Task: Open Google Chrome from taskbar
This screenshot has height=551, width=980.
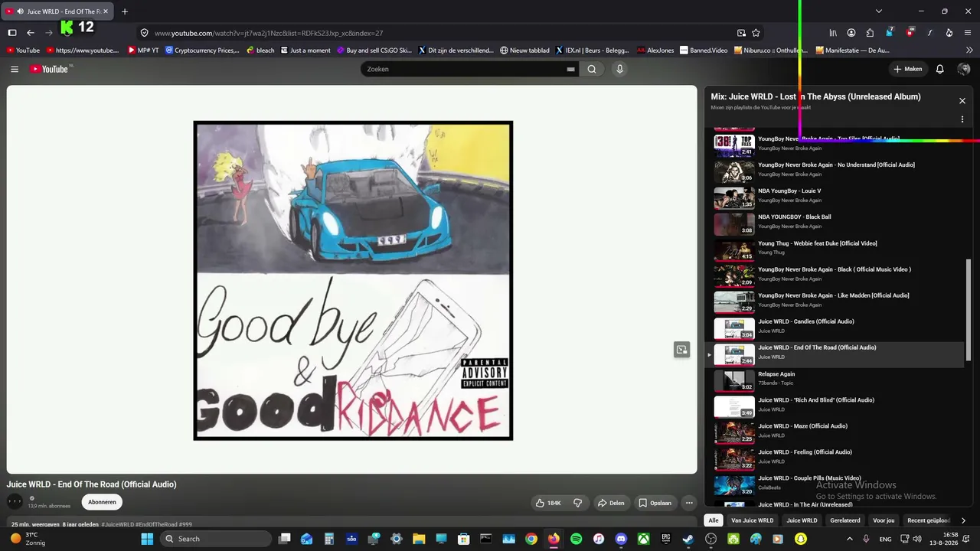Action: point(531,539)
